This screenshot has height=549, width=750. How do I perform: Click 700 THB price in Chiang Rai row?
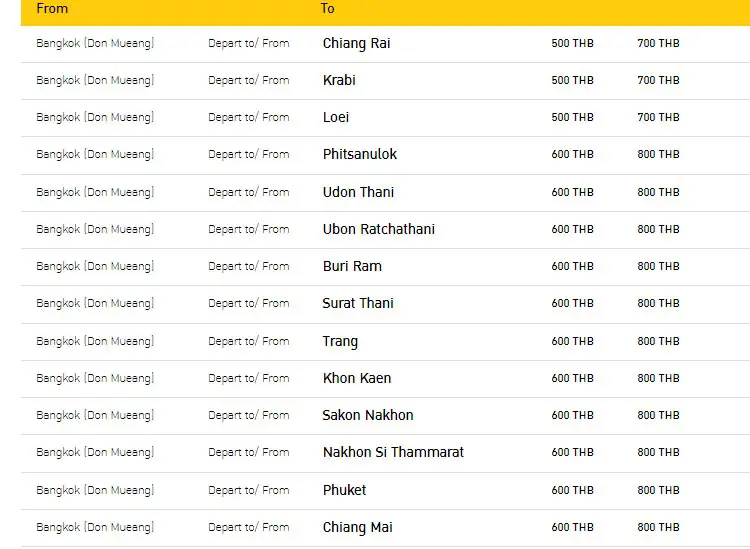(658, 44)
